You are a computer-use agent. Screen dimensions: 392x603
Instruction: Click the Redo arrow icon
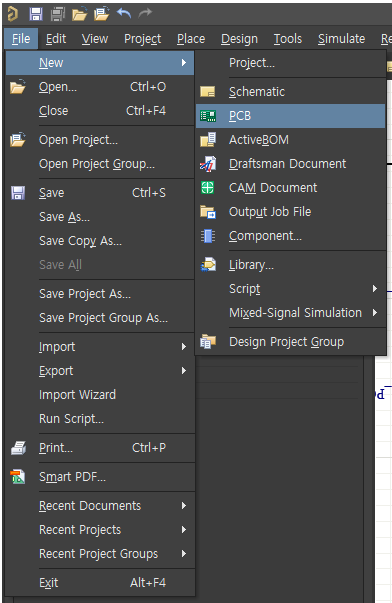tap(145, 14)
